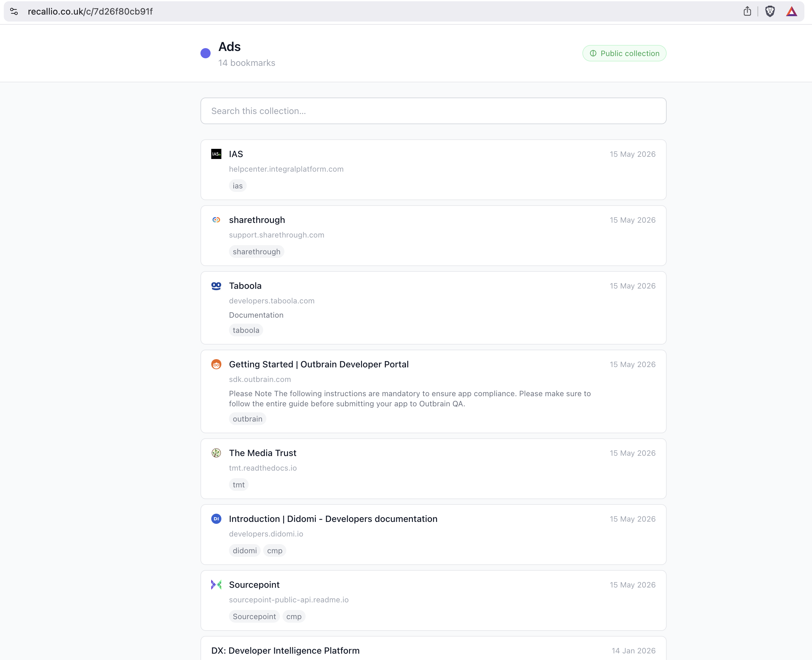Open the IAS bookmark title
The image size is (812, 660).
pyautogui.click(x=236, y=154)
